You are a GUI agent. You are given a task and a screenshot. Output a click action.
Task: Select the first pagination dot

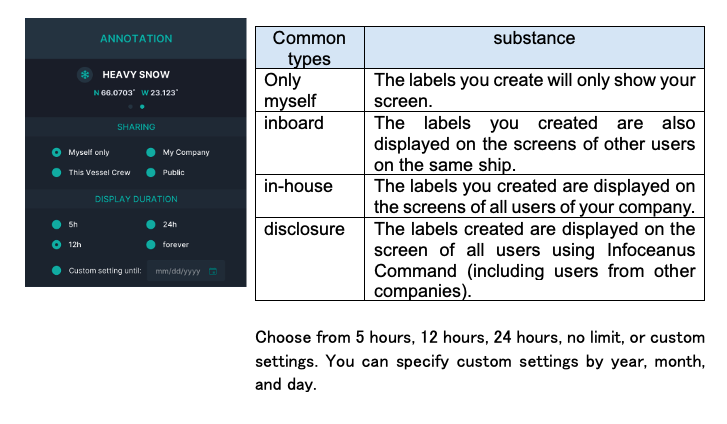130,106
